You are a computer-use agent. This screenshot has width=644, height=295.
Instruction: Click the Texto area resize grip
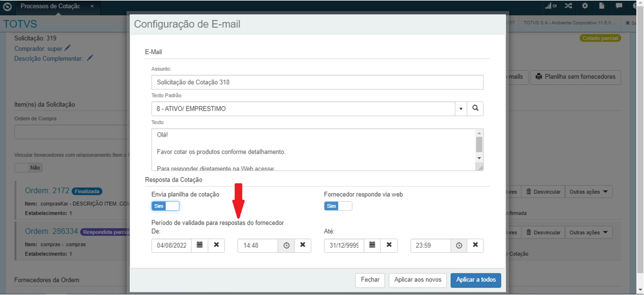(x=479, y=166)
